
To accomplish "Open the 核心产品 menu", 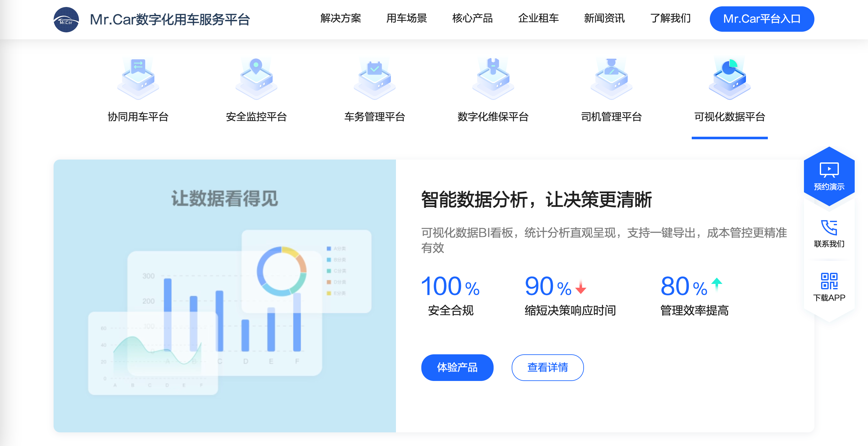I will click(x=472, y=18).
